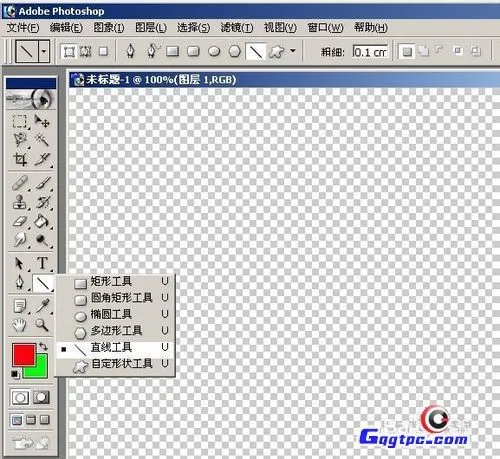Click the line weight 0.1 cm field
Image resolution: width=500 pixels, height=459 pixels.
371,52
